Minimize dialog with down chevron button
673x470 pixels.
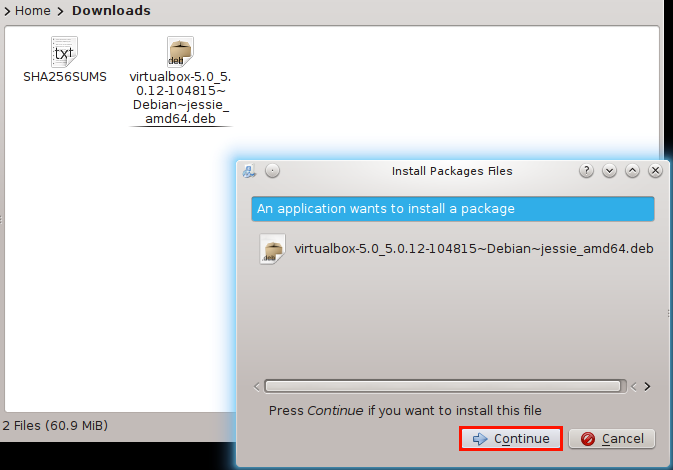(x=609, y=171)
